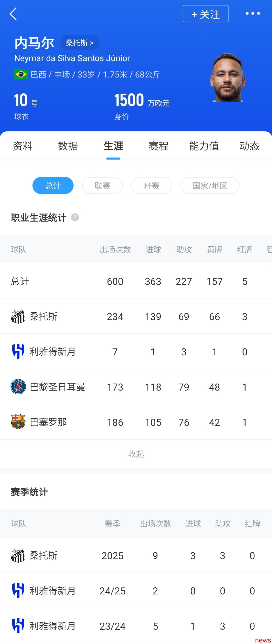Select the 总计 filter pill

53,185
